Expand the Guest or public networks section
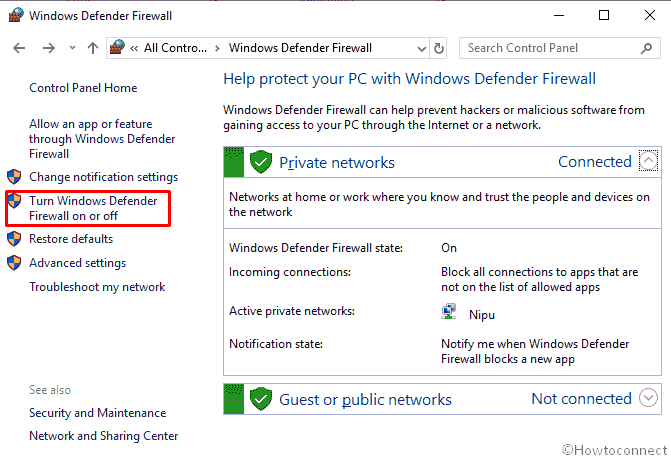Viewport: 671px width, 461px height. tap(648, 398)
